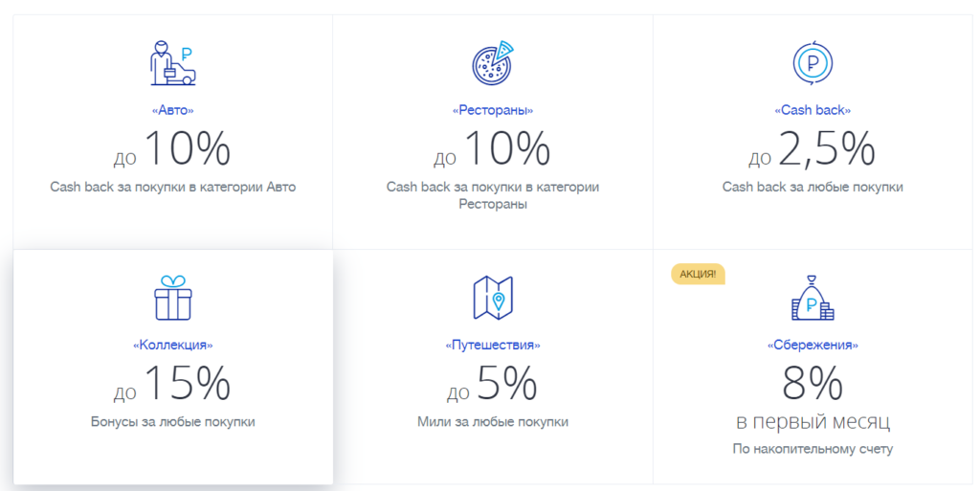Select the до 2,5% cash back rate
The width and height of the screenshot is (980, 491).
[813, 149]
